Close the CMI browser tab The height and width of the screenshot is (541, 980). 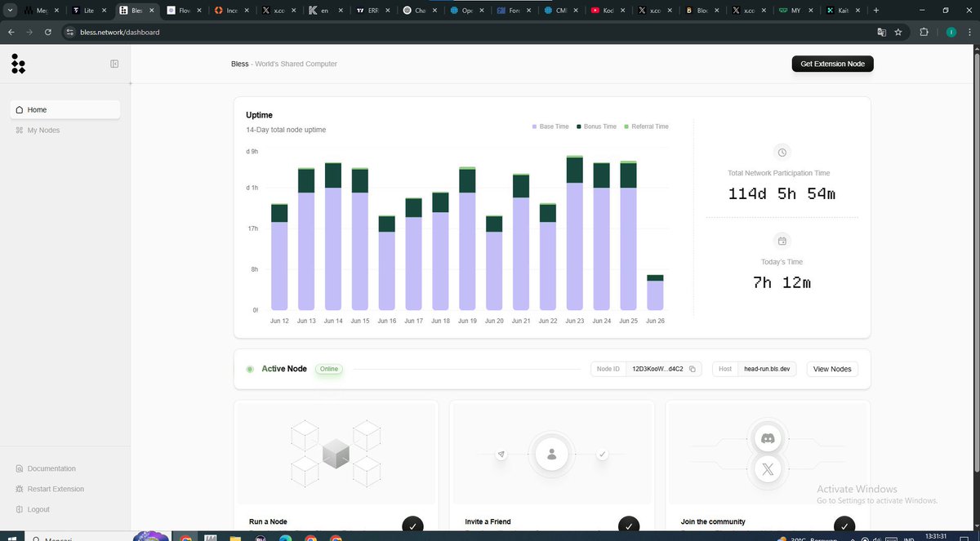point(577,11)
